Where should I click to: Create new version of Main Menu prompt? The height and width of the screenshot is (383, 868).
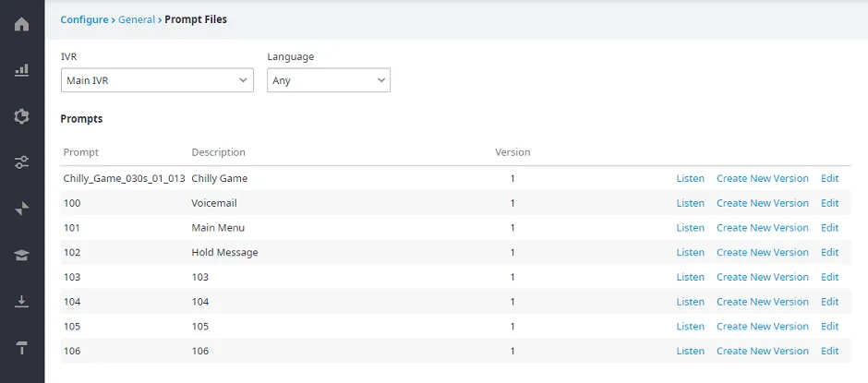tap(762, 227)
